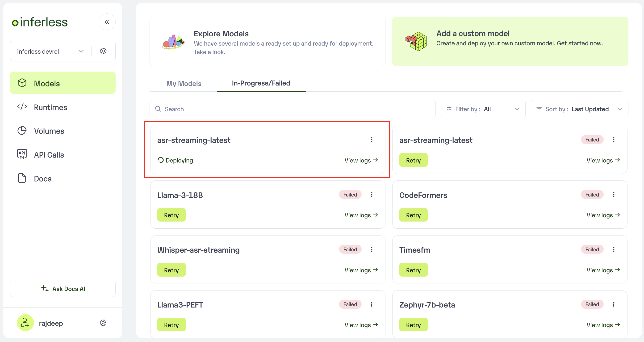
Task: Open three-dot menu on CodeFormers card
Action: point(614,195)
